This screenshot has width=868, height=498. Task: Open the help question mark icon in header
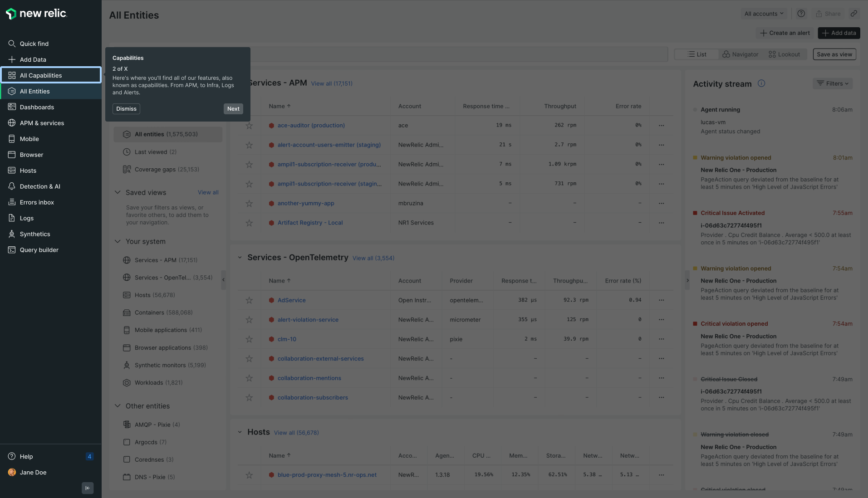tap(801, 14)
